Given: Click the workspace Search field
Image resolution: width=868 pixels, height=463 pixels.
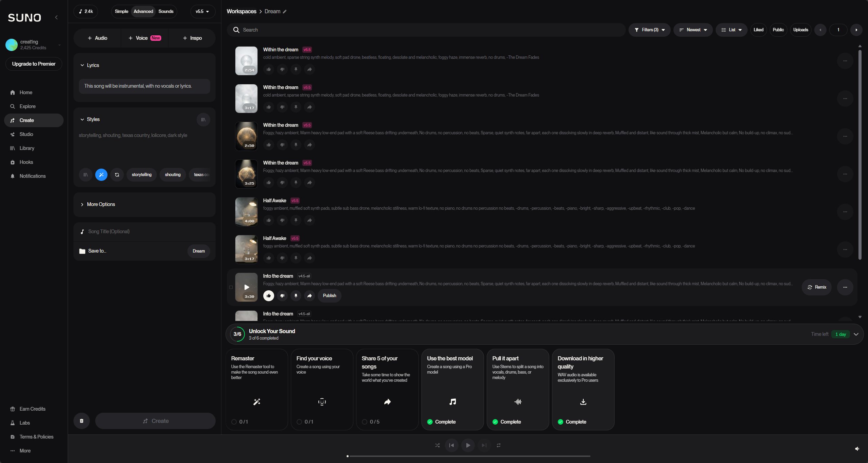Looking at the screenshot, I should click(426, 30).
